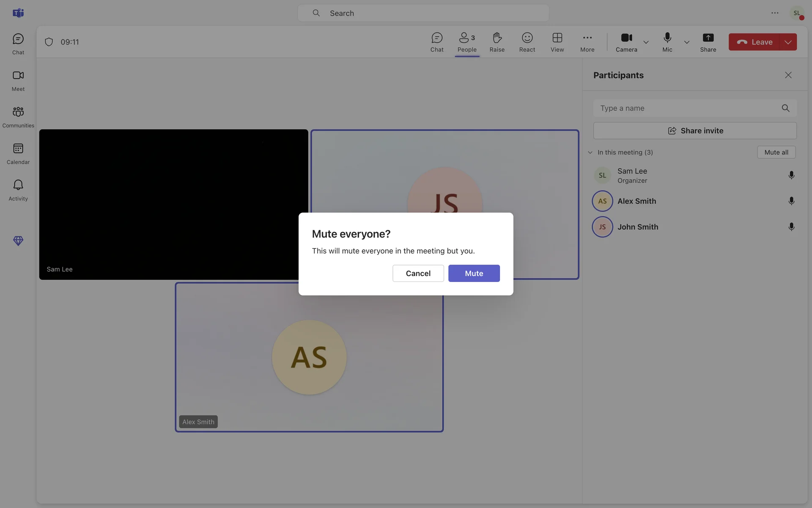Open Activity in left sidebar
This screenshot has height=508, width=812.
point(18,190)
